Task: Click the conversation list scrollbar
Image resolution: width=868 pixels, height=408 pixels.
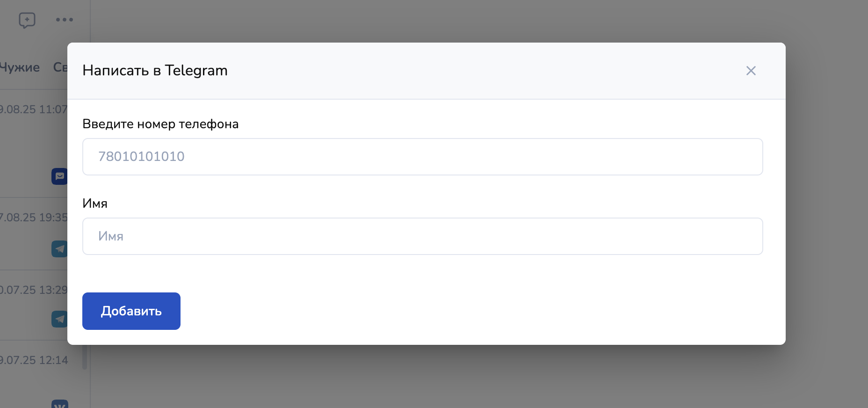Action: pos(85,357)
